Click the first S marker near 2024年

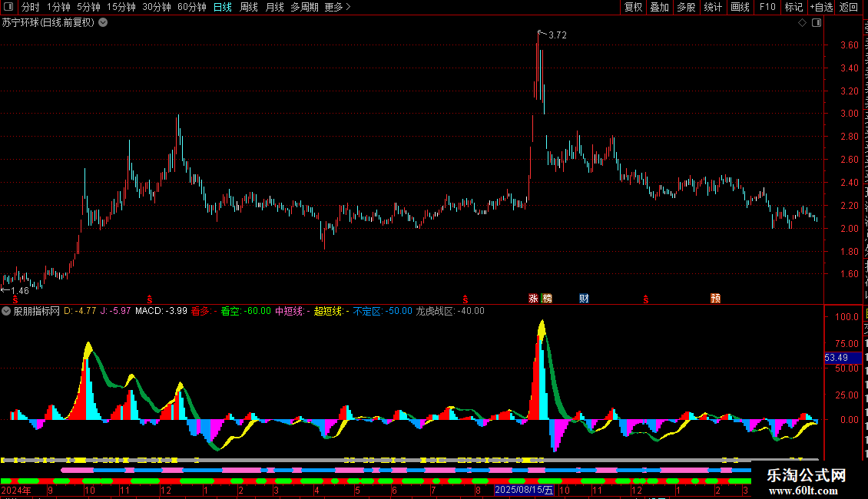pos(15,299)
